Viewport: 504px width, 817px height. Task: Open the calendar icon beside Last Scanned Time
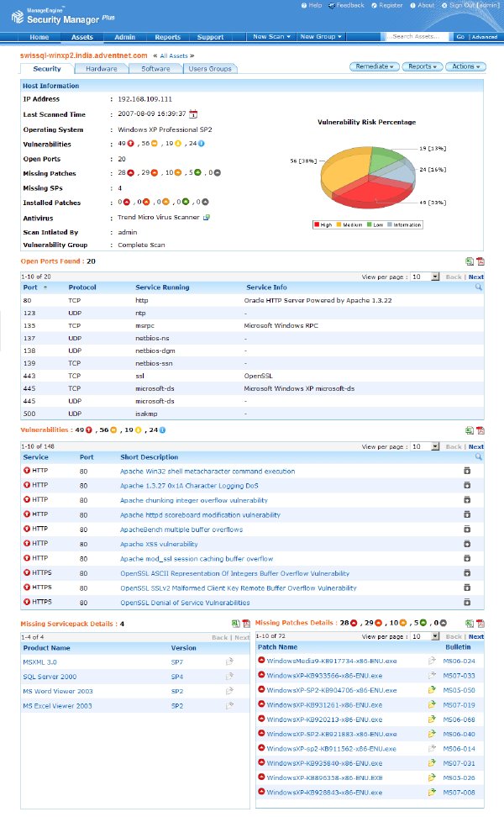pyautogui.click(x=193, y=113)
